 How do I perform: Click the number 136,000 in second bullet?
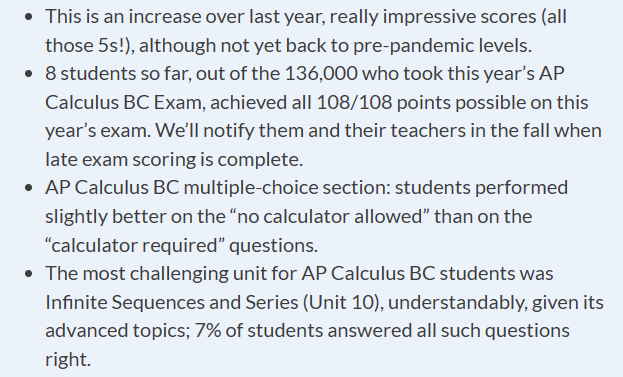click(x=321, y=73)
